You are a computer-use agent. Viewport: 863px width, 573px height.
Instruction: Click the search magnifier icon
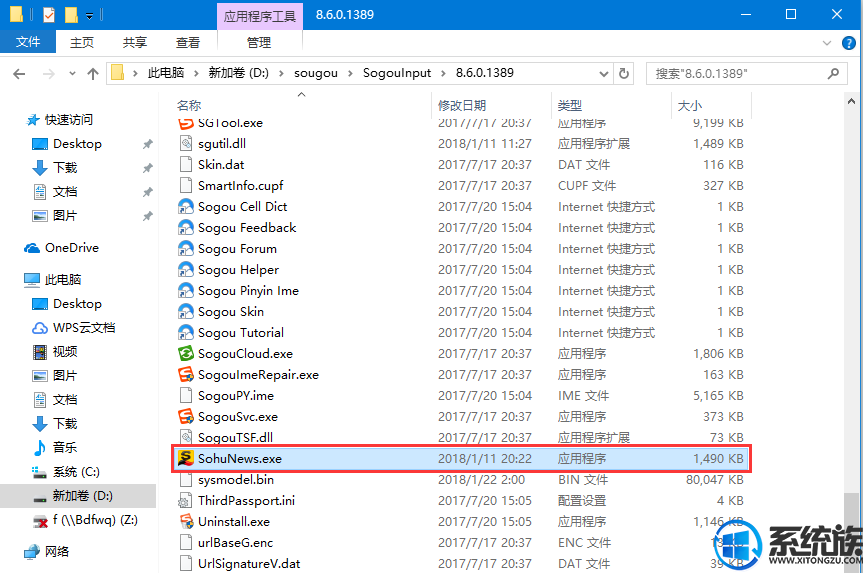pyautogui.click(x=833, y=73)
